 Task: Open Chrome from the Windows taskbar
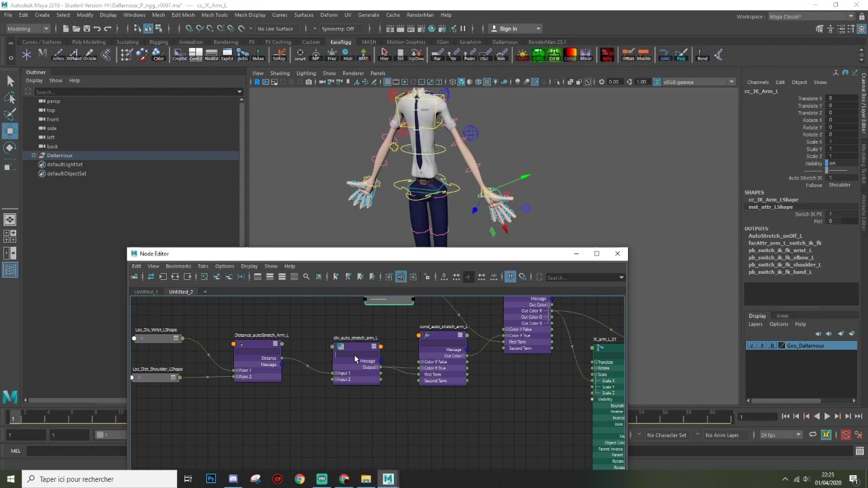pyautogui.click(x=300, y=479)
